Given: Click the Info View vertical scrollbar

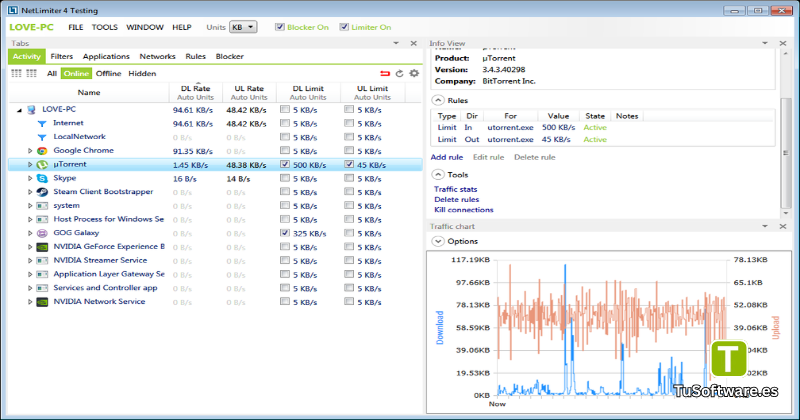Looking at the screenshot, I should [786, 153].
